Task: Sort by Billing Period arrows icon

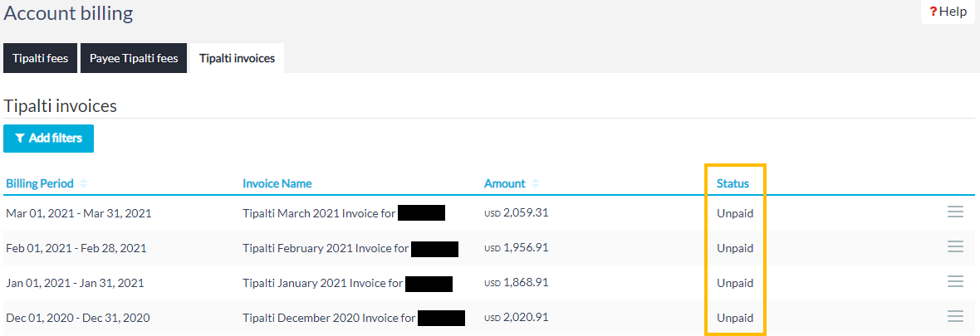Action: click(x=83, y=183)
